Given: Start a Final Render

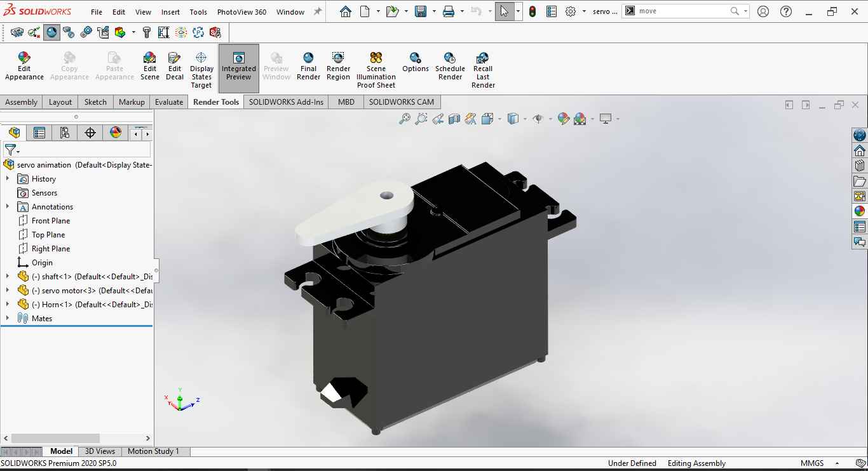Looking at the screenshot, I should tap(308, 67).
